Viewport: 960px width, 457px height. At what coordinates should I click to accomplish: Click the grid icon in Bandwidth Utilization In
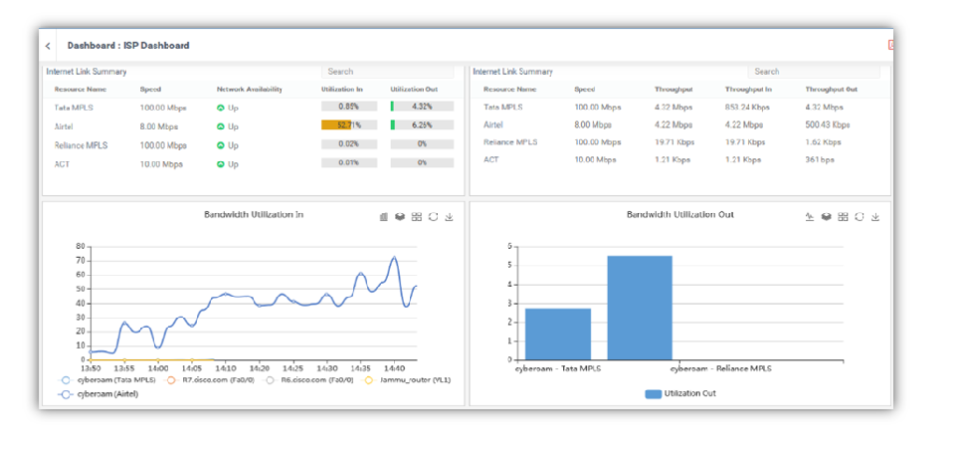pyautogui.click(x=416, y=217)
